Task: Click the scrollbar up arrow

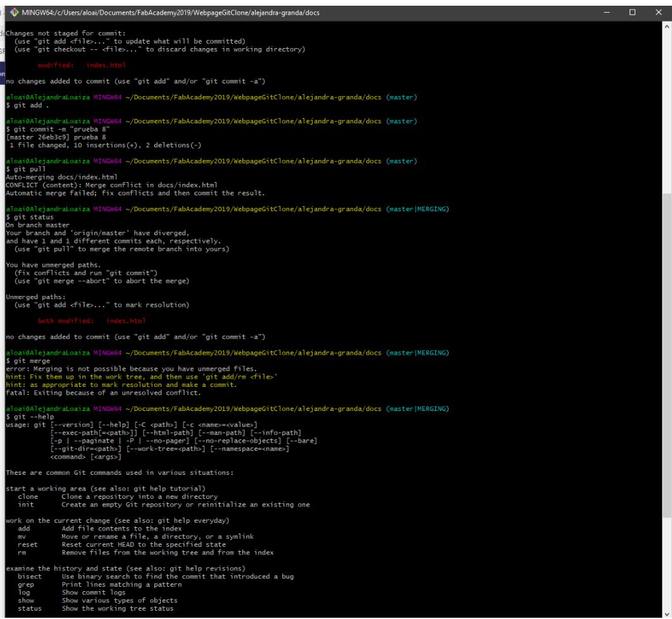Action: pyautogui.click(x=667, y=26)
